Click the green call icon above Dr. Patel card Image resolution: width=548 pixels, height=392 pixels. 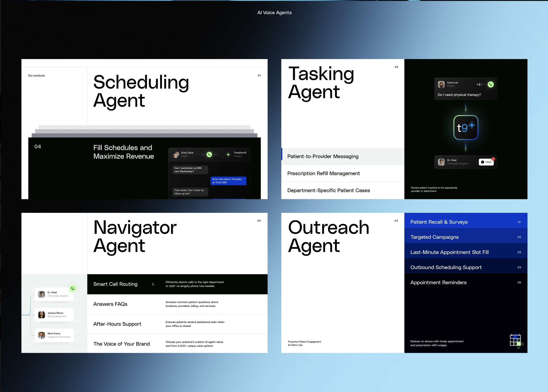[73, 288]
